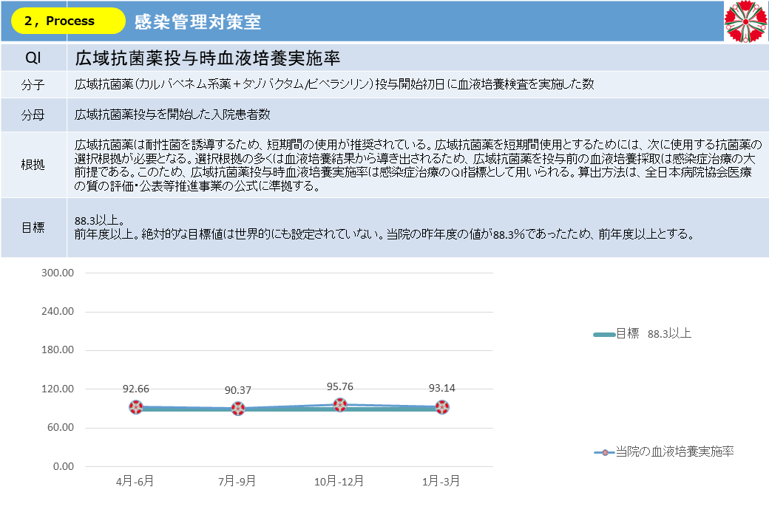Select the QI label cell
Screen dimensions: 769x532
(x=33, y=58)
